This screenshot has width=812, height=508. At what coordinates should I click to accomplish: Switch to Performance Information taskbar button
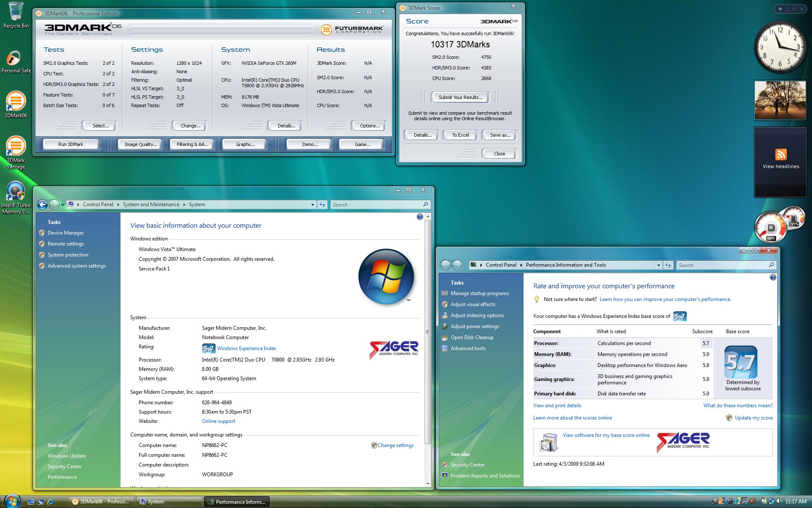[x=236, y=502]
